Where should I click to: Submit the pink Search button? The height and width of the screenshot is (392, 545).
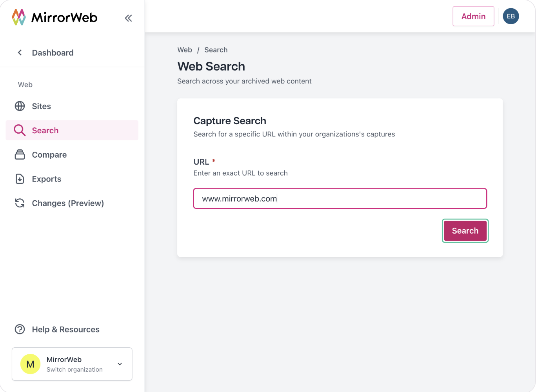[x=465, y=230]
